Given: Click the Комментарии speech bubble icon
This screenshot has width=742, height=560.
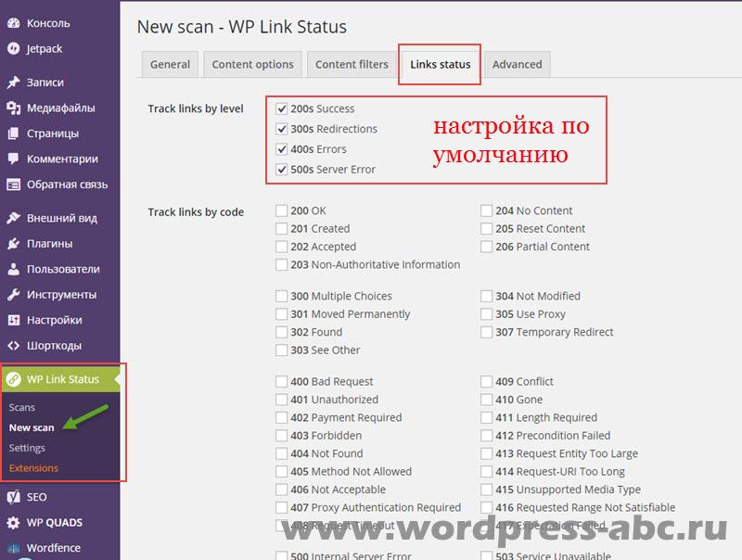Looking at the screenshot, I should click(14, 159).
